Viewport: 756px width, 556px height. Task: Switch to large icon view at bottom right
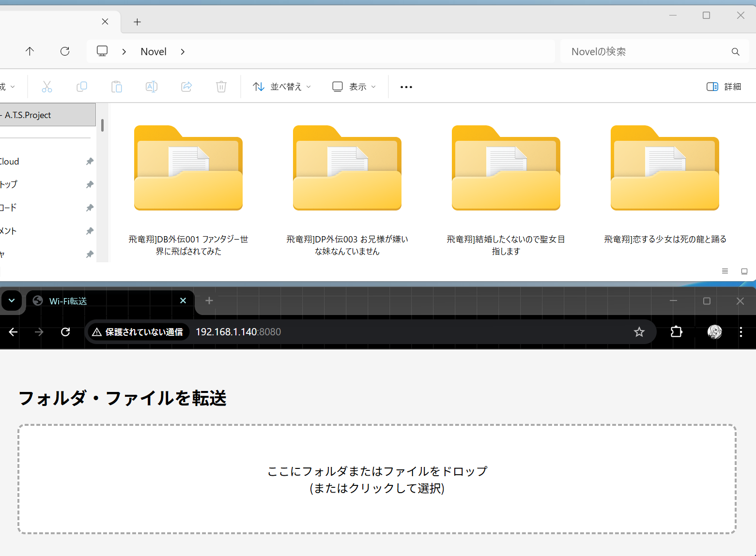coord(744,271)
